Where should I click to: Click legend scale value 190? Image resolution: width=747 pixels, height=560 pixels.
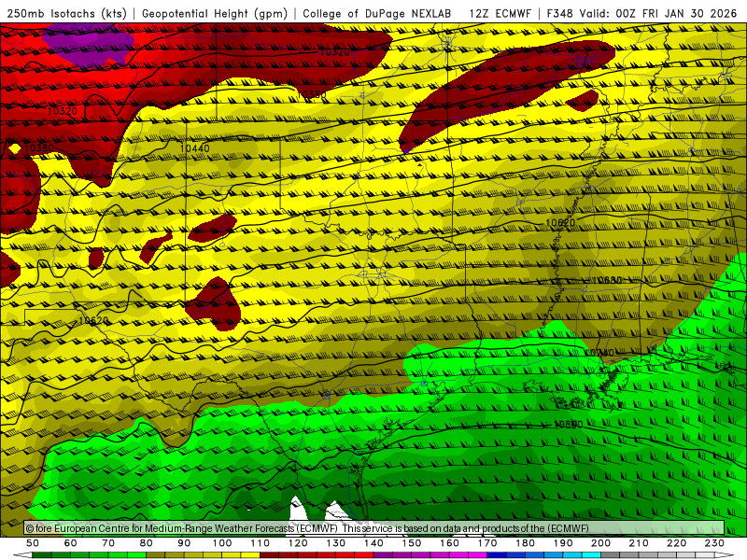coord(563,543)
